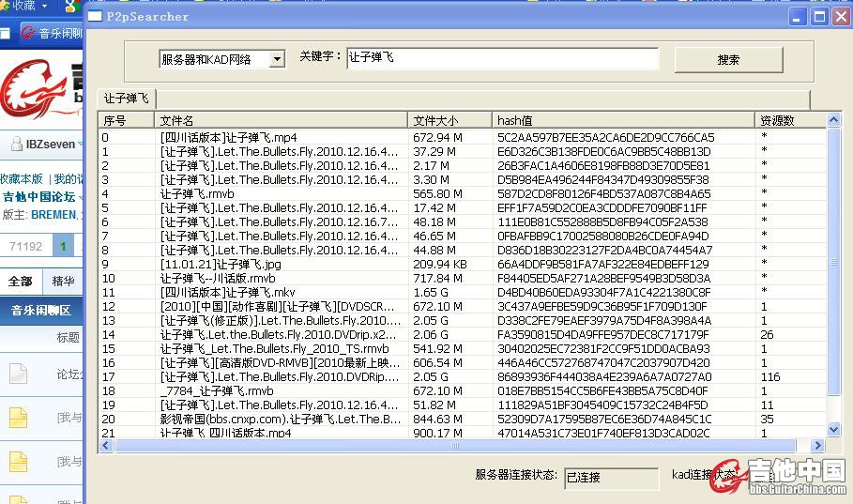
Task: Select the 让子弹飞.rmvb file row
Action: point(197,193)
